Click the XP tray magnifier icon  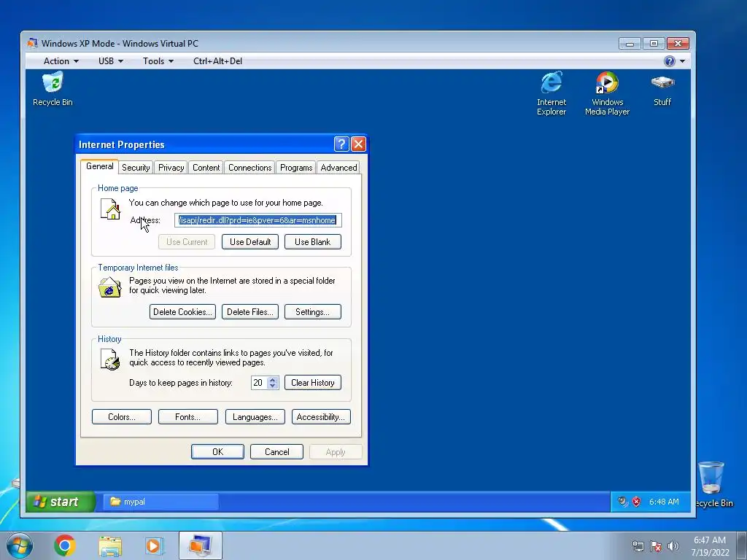click(623, 502)
